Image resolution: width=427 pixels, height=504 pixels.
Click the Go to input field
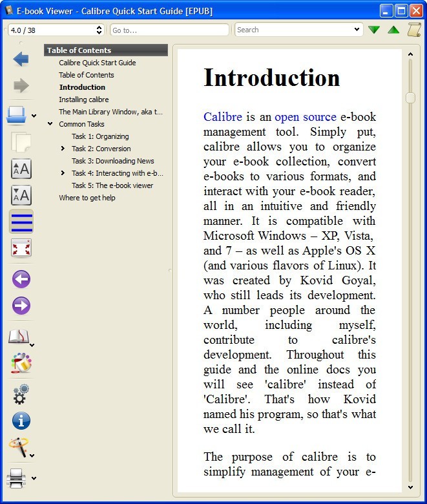click(x=170, y=30)
